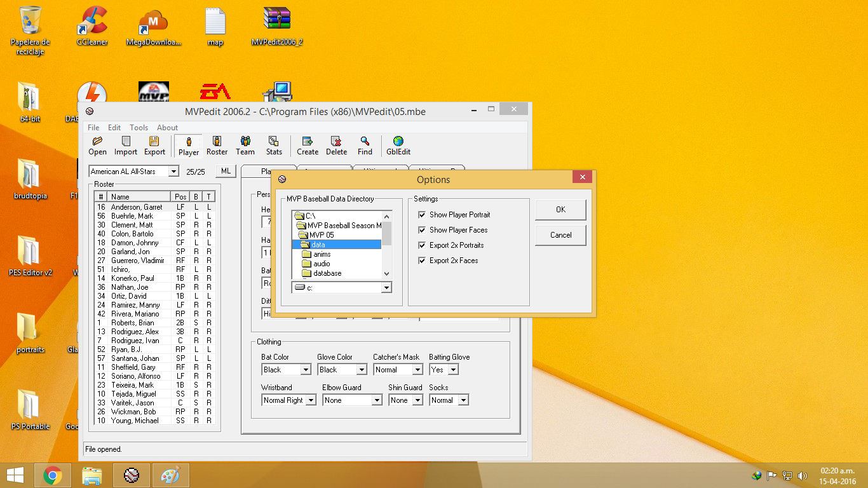Open the MegaDownloader desktop shortcut
Viewport: 868px width, 488px height.
pyautogui.click(x=153, y=26)
